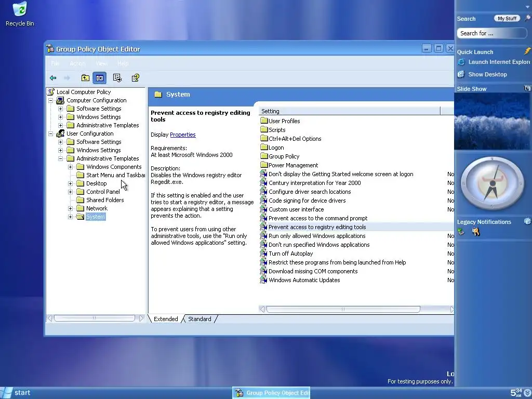This screenshot has height=399, width=532.
Task: Select 'Download missing COM components'
Action: (x=313, y=271)
